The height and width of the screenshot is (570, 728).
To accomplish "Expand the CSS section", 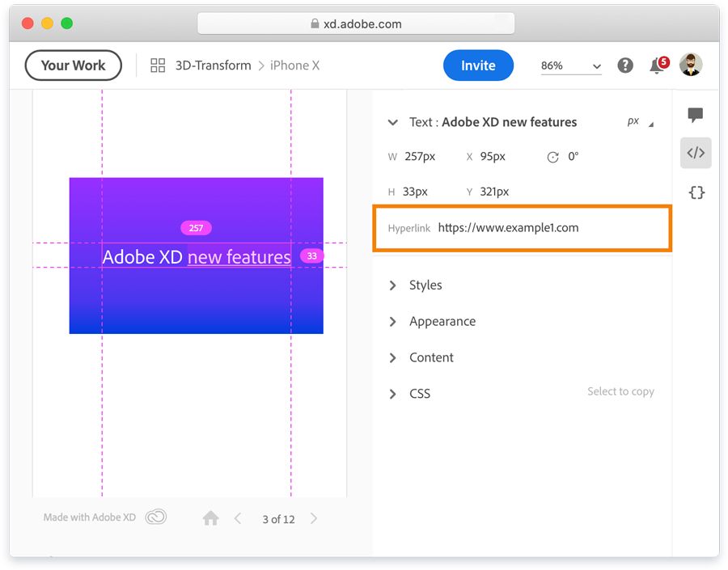I will click(393, 394).
